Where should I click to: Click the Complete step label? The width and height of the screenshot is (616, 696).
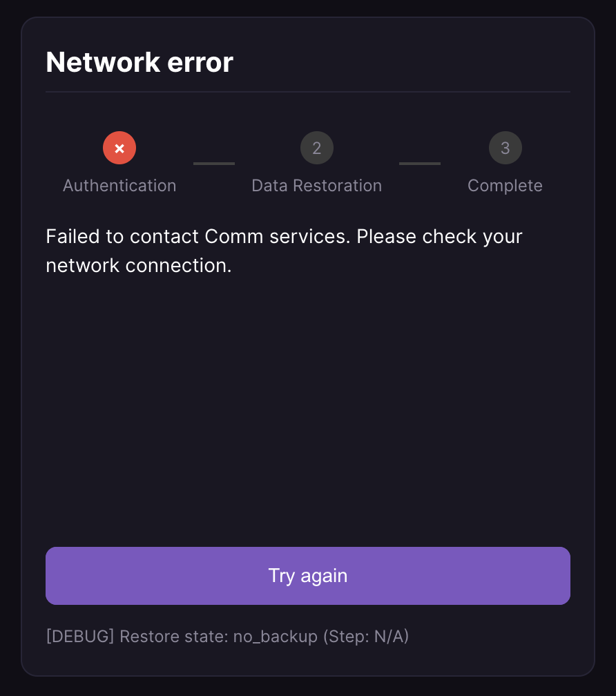[505, 186]
